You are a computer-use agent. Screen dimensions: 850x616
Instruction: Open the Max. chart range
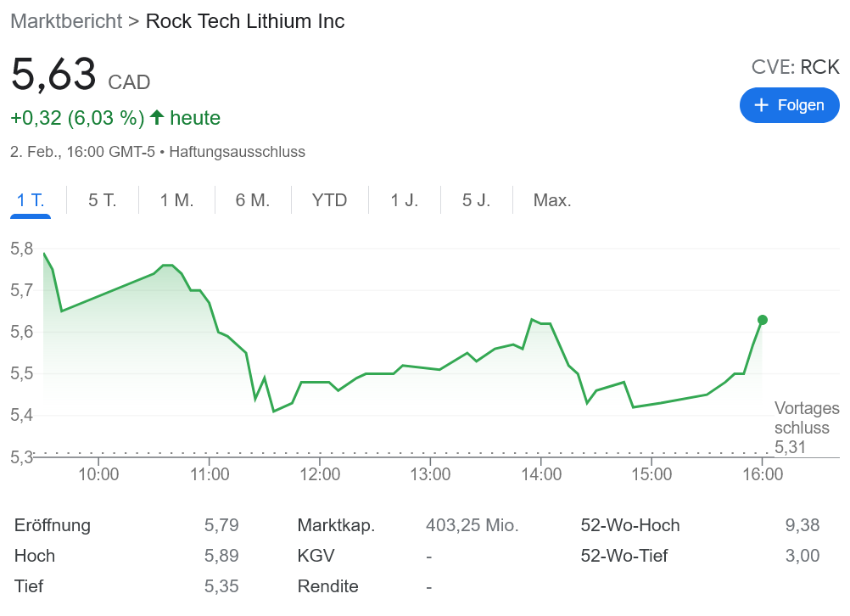click(551, 200)
